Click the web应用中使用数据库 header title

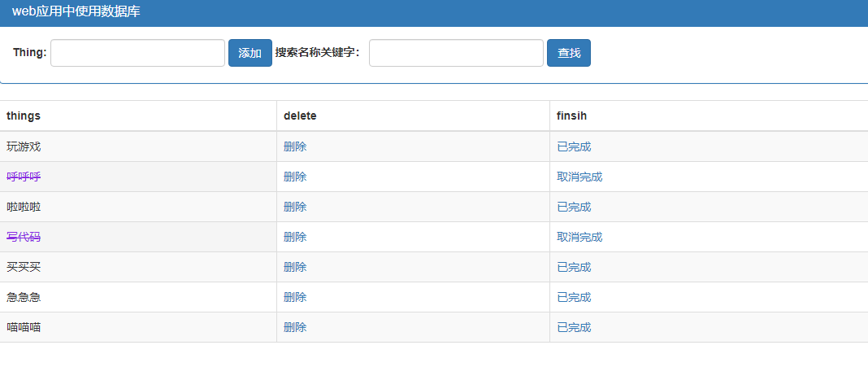pos(76,11)
